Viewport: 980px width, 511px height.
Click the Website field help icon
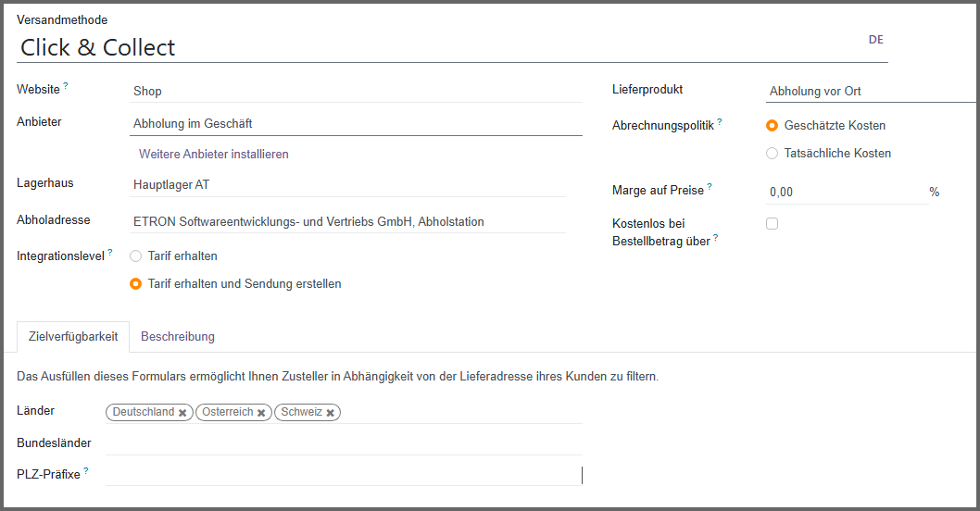pos(66,86)
